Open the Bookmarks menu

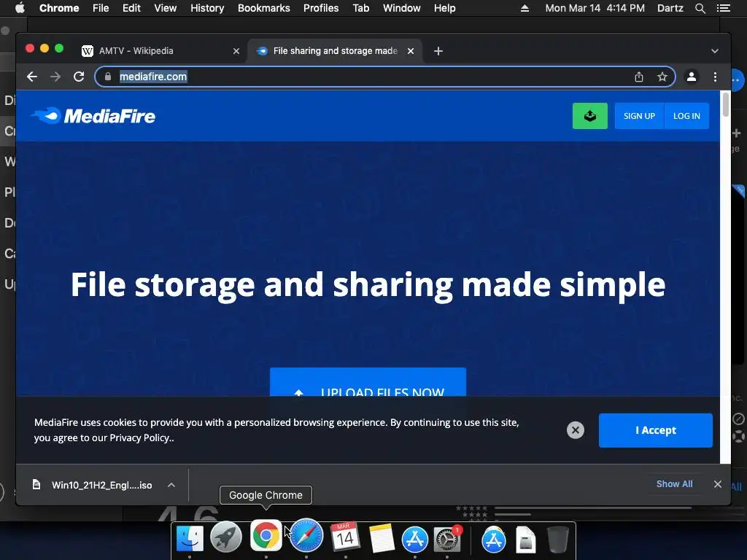[x=264, y=8]
